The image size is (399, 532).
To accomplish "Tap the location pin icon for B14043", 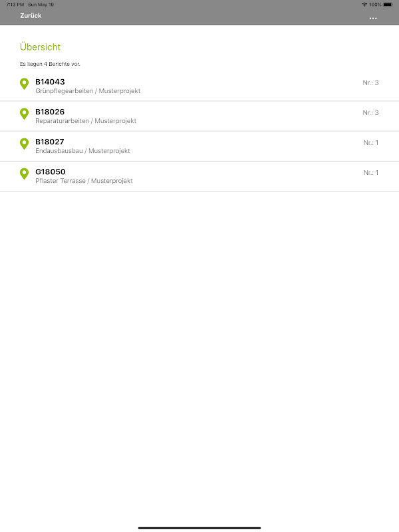I will (x=25, y=84).
